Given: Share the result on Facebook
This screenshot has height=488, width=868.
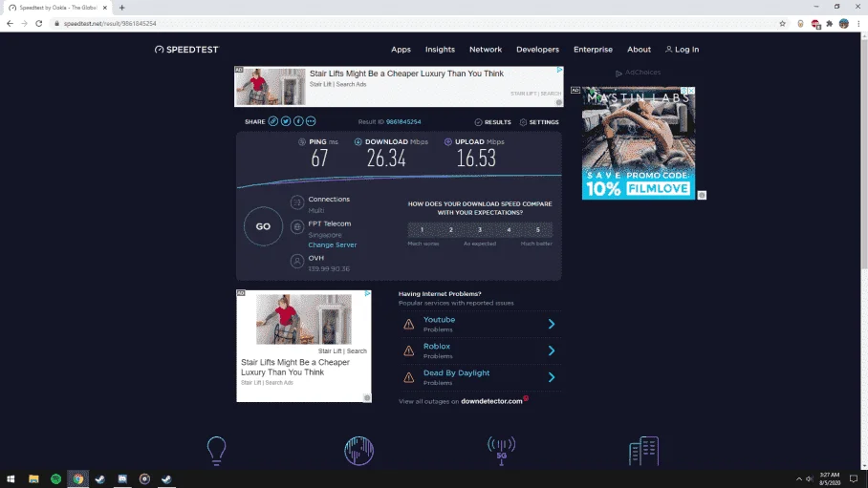Looking at the screenshot, I should coord(298,121).
